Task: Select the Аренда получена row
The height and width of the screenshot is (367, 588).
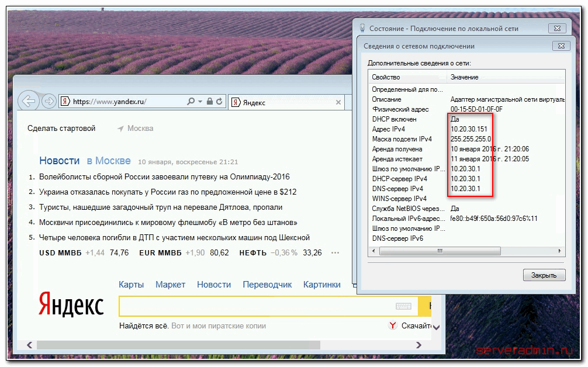Action: (467, 149)
